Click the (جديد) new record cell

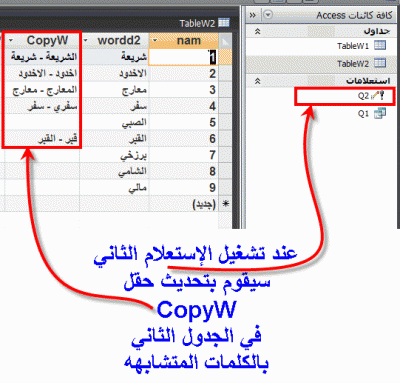tap(184, 204)
